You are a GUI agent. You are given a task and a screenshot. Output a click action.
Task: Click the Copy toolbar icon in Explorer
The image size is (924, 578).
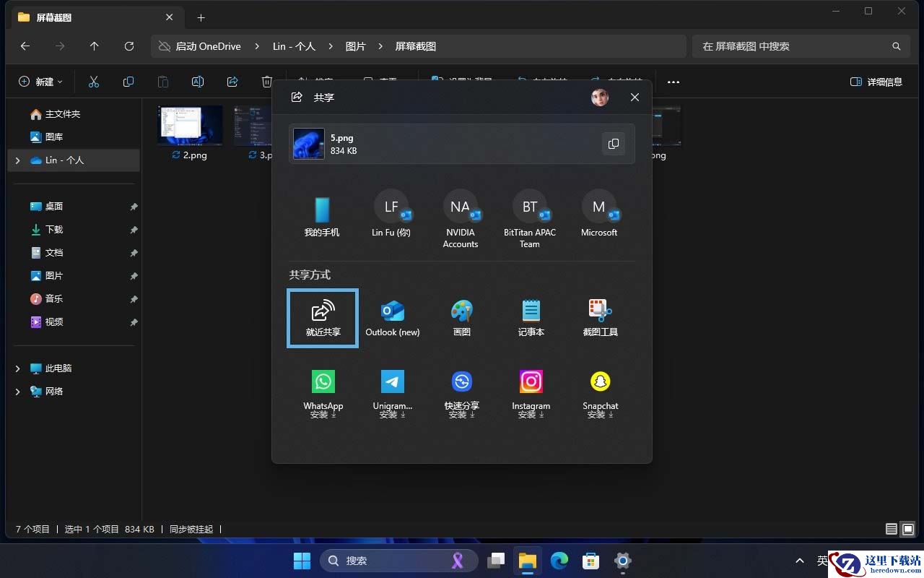(x=128, y=82)
